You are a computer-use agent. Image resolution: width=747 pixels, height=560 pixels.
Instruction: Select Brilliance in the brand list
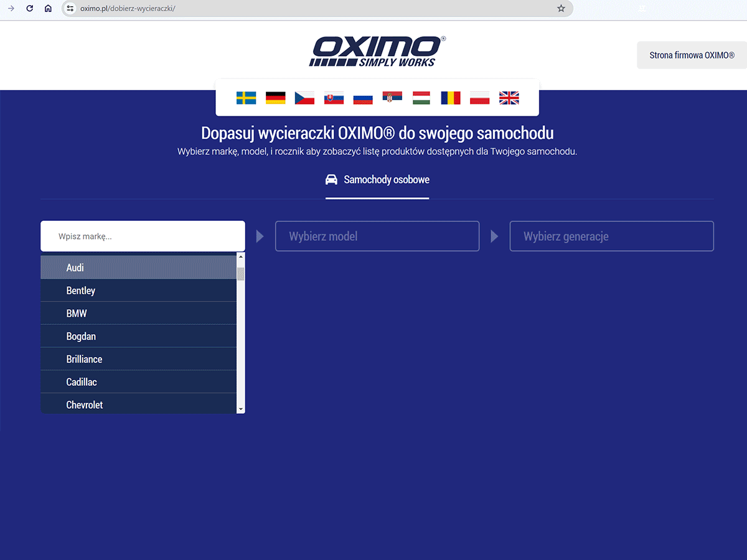click(x=139, y=359)
